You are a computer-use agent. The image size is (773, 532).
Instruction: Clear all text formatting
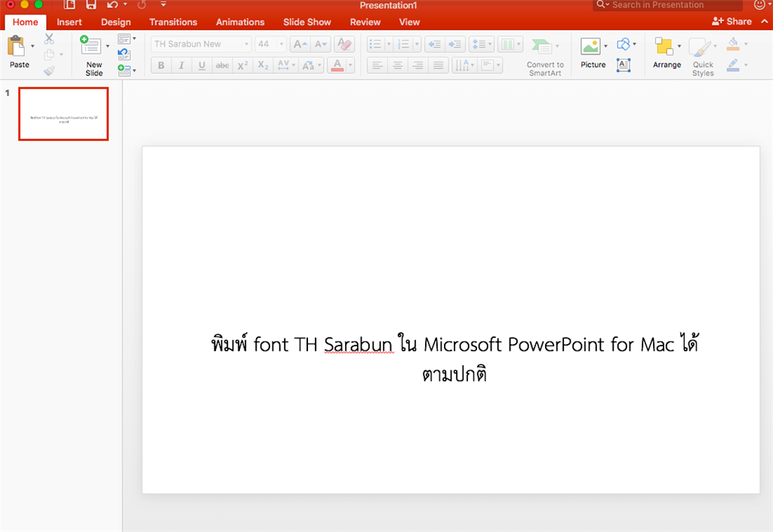point(344,45)
